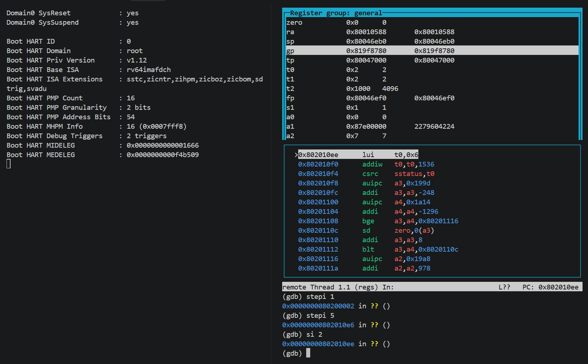Click the sd zero,0(a3) instruction
This screenshot has width=588, height=364.
click(x=366, y=231)
